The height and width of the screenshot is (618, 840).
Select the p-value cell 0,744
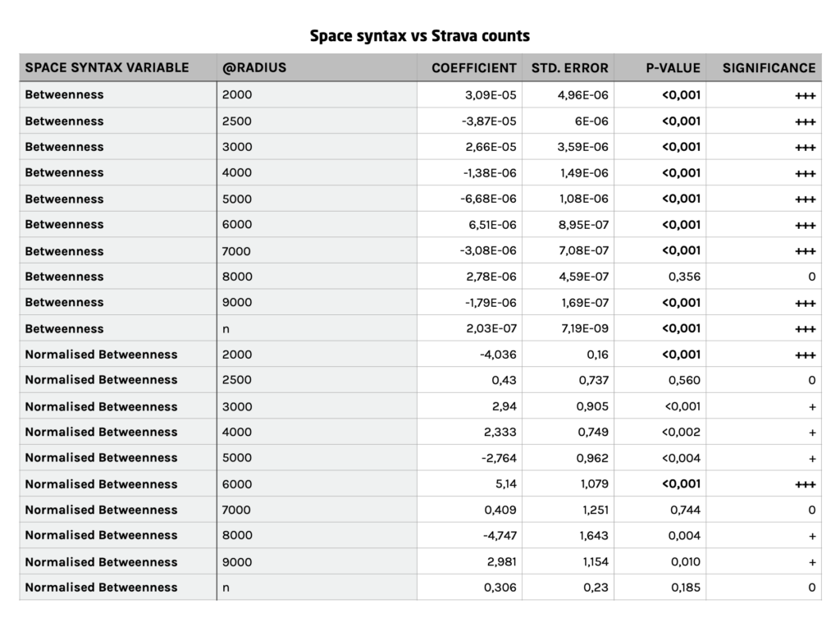click(685, 510)
